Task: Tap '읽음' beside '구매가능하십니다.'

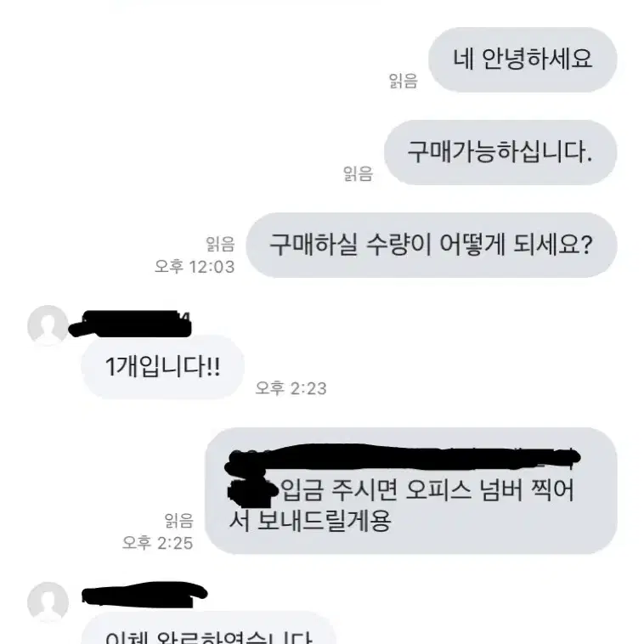Action: [359, 173]
